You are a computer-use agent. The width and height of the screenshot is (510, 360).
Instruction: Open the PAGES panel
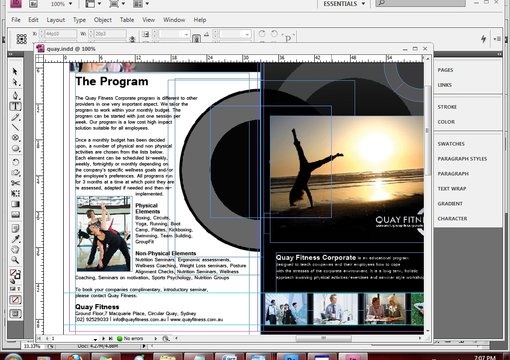point(445,70)
